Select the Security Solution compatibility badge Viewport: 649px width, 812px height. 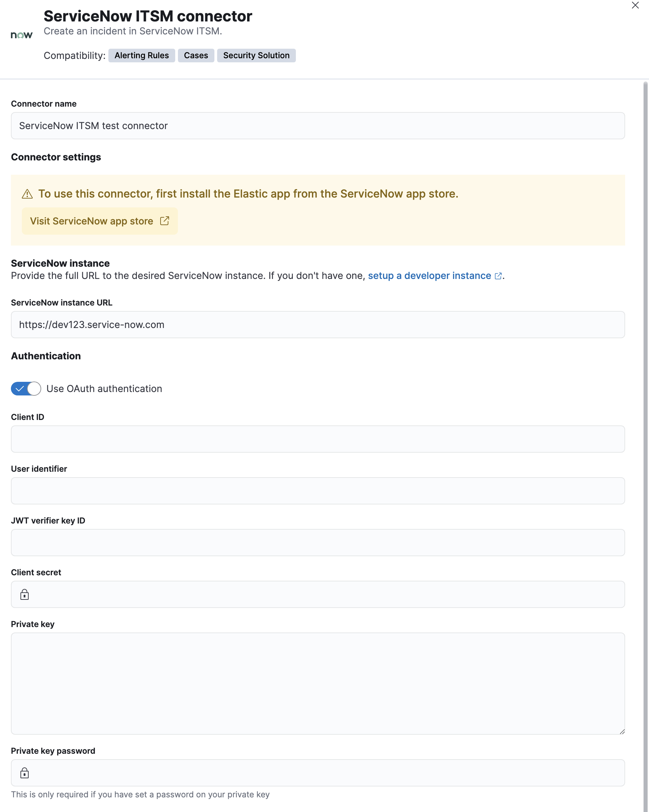point(256,56)
